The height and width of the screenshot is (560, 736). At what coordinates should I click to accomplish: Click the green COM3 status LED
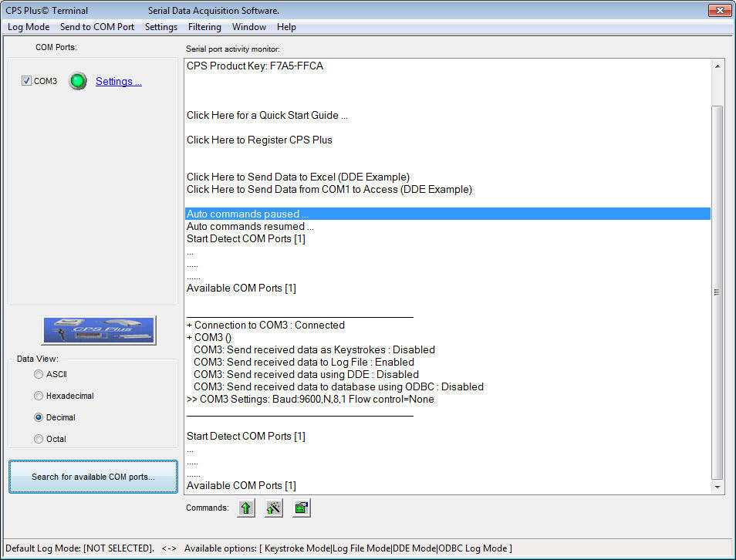pos(78,81)
